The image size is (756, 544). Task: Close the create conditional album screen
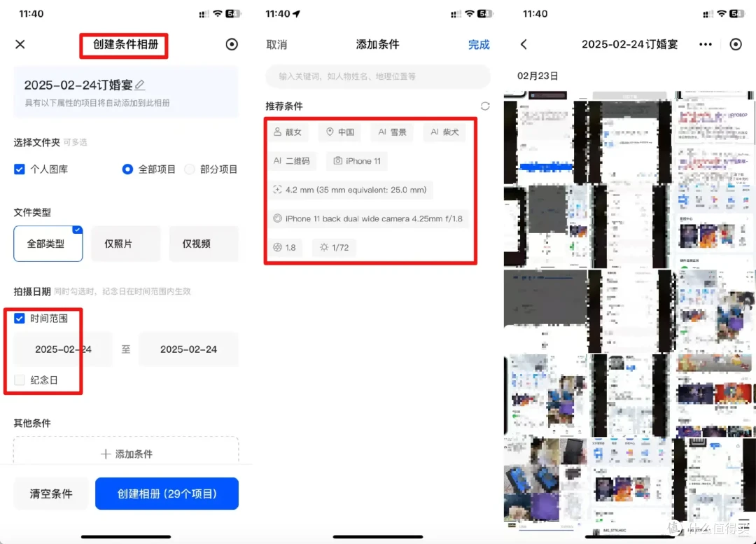point(20,44)
